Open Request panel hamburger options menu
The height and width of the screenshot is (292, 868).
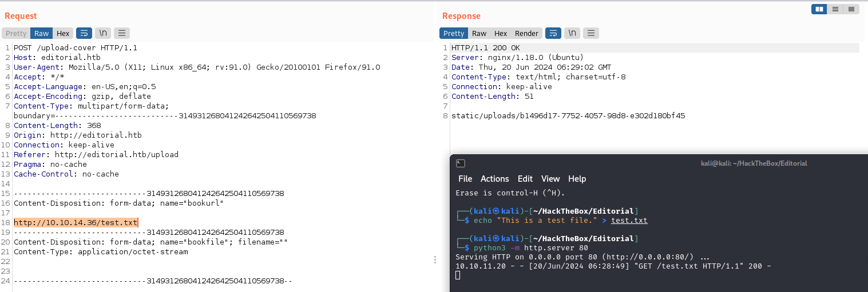pyautogui.click(x=122, y=33)
